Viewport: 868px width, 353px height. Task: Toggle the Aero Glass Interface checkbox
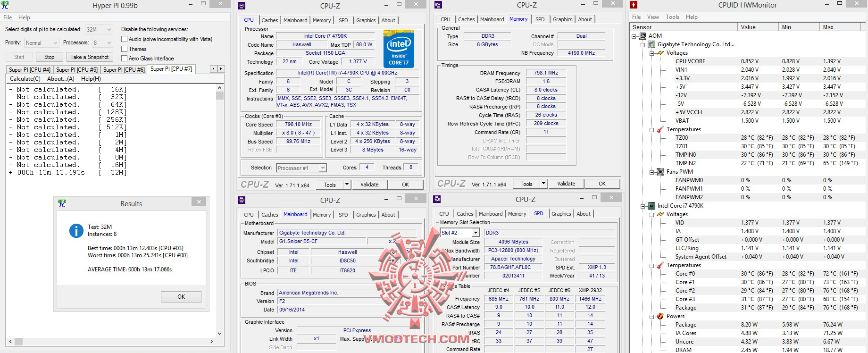125,59
